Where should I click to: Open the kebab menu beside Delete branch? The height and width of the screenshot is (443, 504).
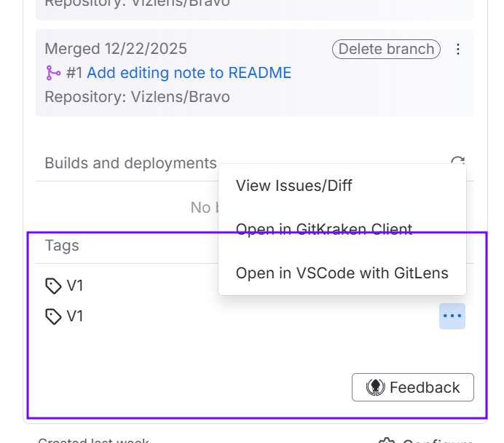(458, 50)
